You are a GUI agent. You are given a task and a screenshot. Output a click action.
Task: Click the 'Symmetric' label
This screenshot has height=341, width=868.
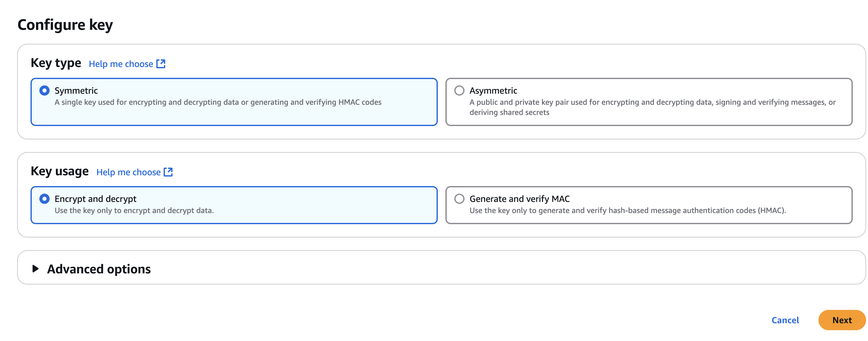click(76, 91)
